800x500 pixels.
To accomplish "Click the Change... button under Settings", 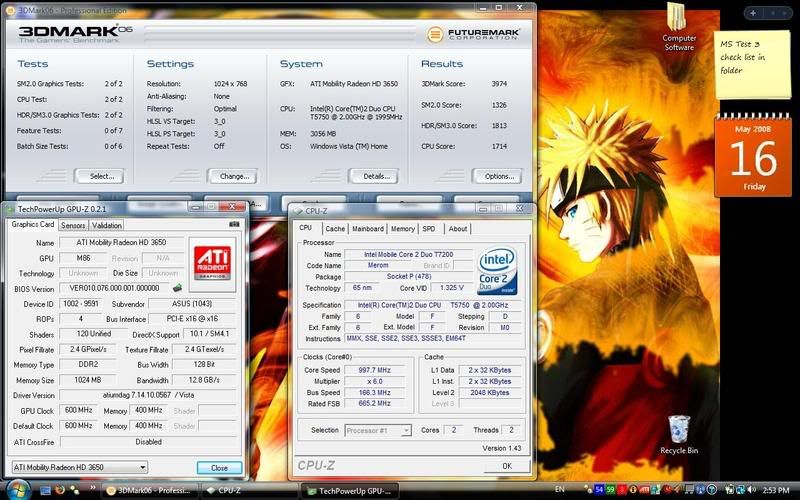I will 234,176.
